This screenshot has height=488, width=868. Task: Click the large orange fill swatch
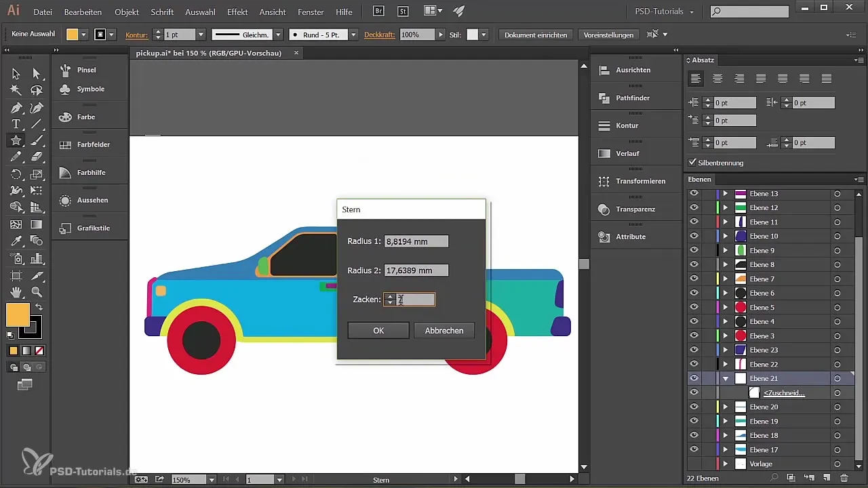click(x=18, y=315)
